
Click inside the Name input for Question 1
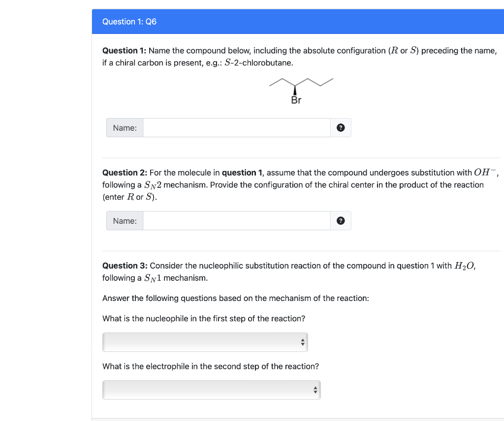click(x=236, y=127)
